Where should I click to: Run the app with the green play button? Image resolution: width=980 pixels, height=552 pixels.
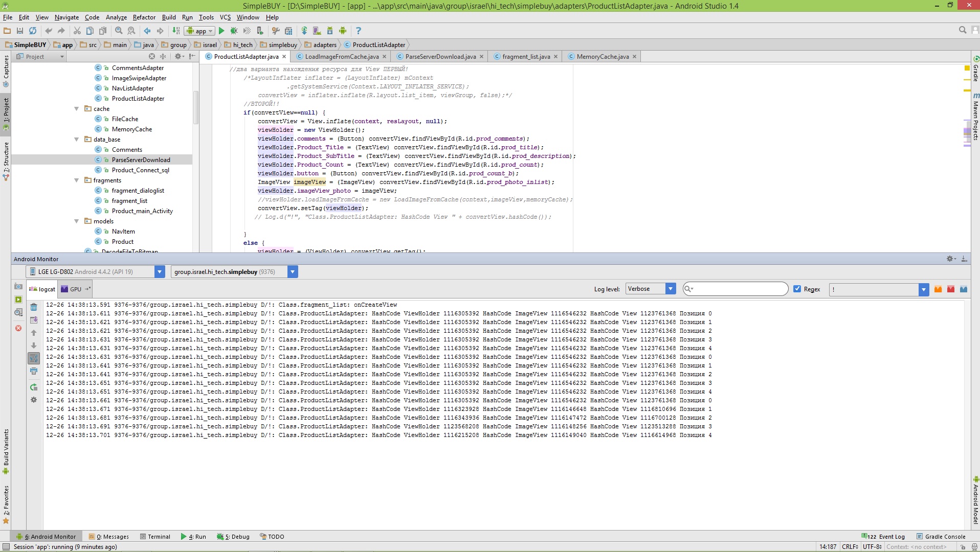[x=221, y=31]
